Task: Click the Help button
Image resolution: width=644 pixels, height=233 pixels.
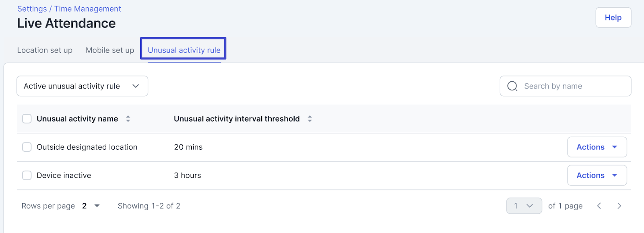Action: 613,18
